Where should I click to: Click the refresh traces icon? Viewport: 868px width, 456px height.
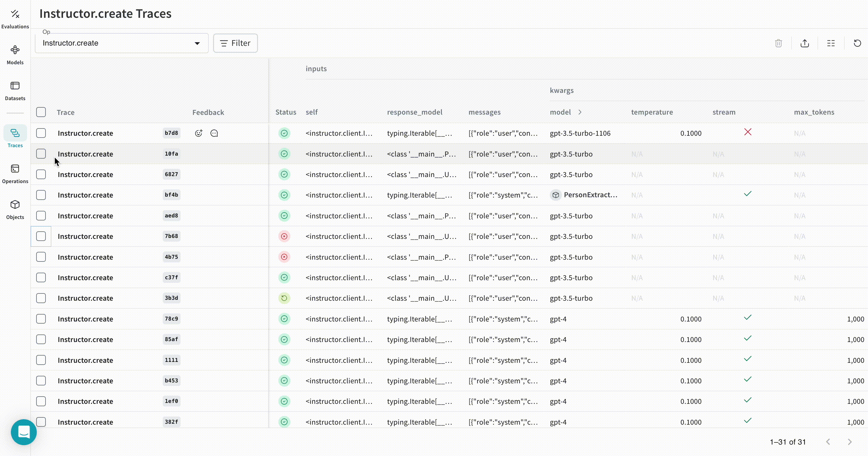[857, 43]
